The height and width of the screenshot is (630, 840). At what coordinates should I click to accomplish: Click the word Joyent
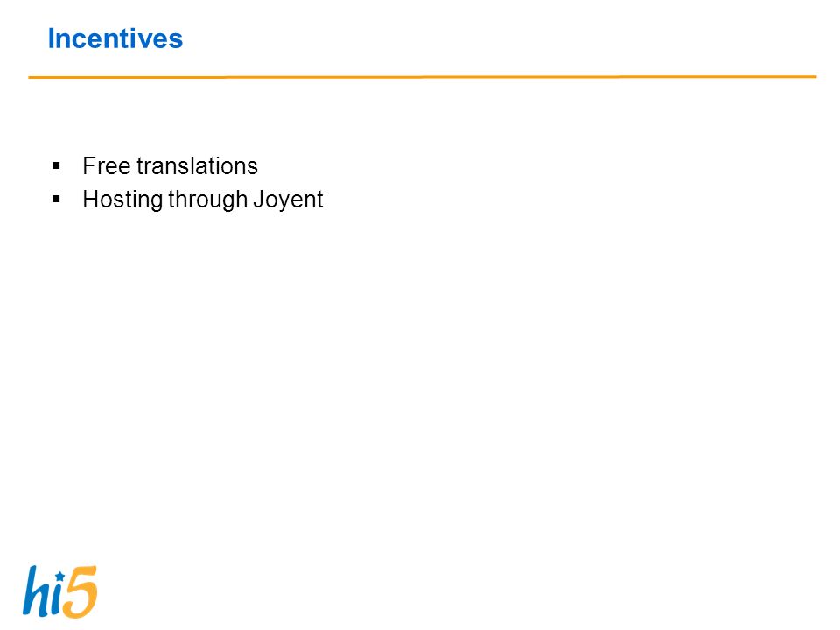(288, 200)
